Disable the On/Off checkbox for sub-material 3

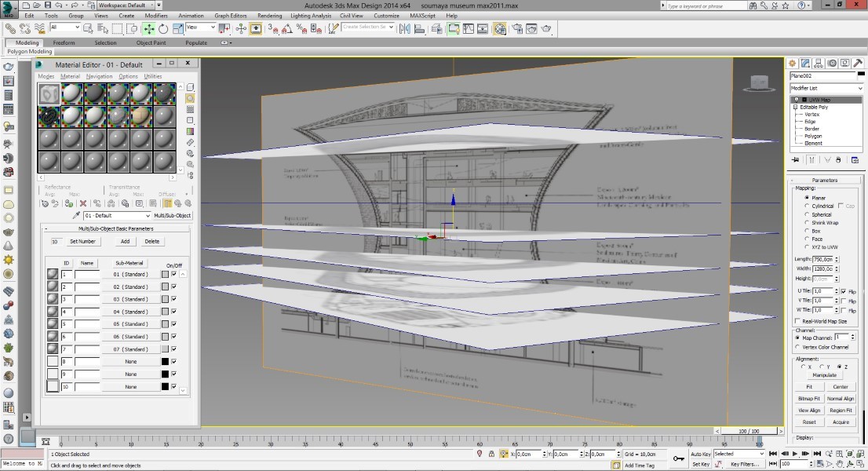click(x=173, y=299)
